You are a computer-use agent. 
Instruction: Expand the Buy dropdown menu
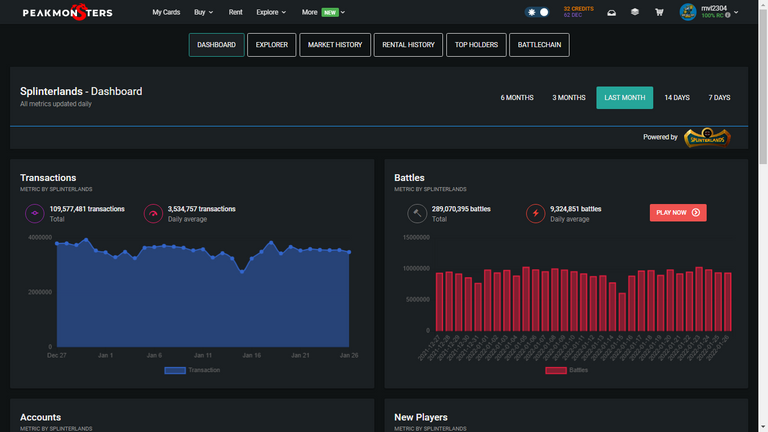click(203, 12)
